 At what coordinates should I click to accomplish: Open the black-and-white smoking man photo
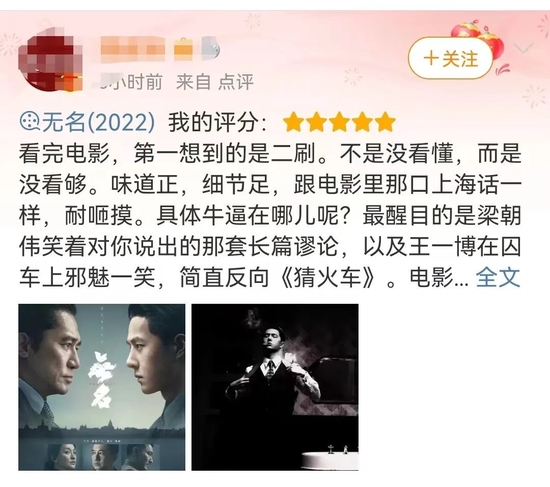275,387
